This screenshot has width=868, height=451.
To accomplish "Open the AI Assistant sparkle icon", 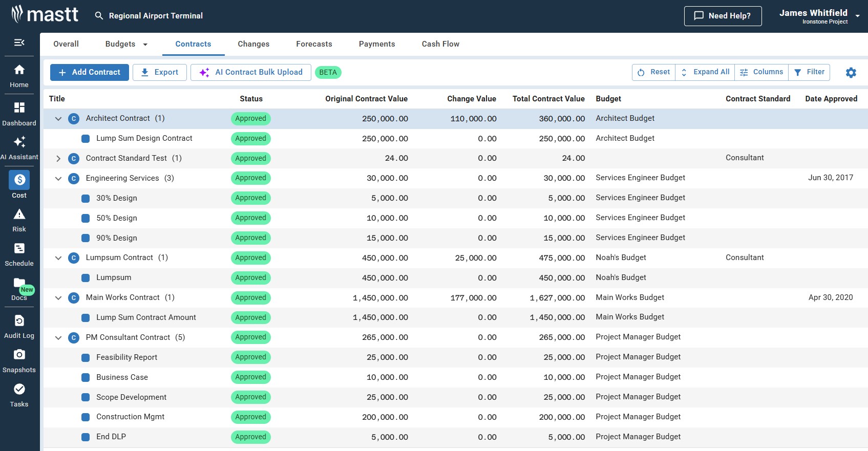I will (x=19, y=142).
